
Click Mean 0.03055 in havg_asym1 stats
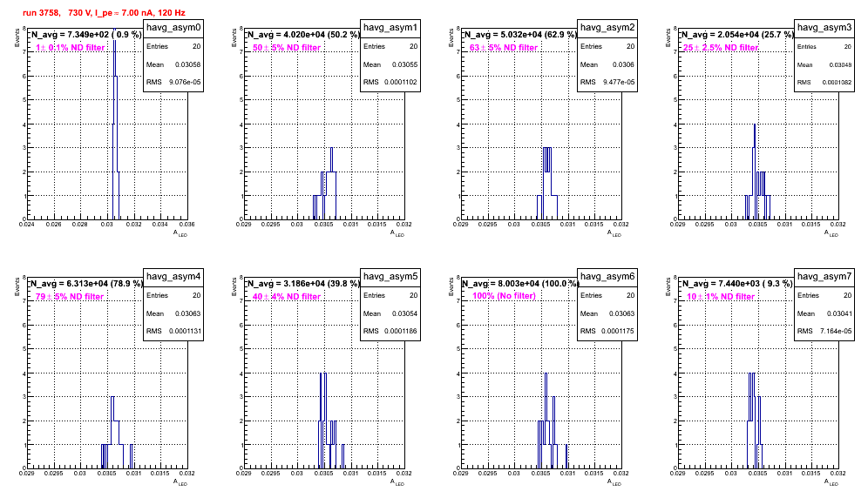tap(390, 64)
